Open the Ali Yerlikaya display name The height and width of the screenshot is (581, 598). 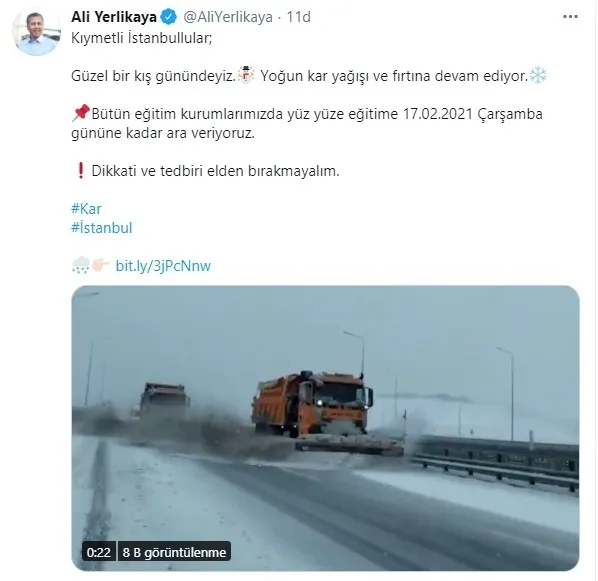click(x=114, y=17)
